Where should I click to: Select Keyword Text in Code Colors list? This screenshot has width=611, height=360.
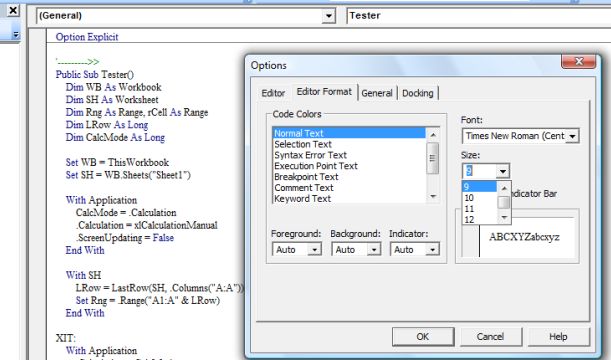click(302, 199)
